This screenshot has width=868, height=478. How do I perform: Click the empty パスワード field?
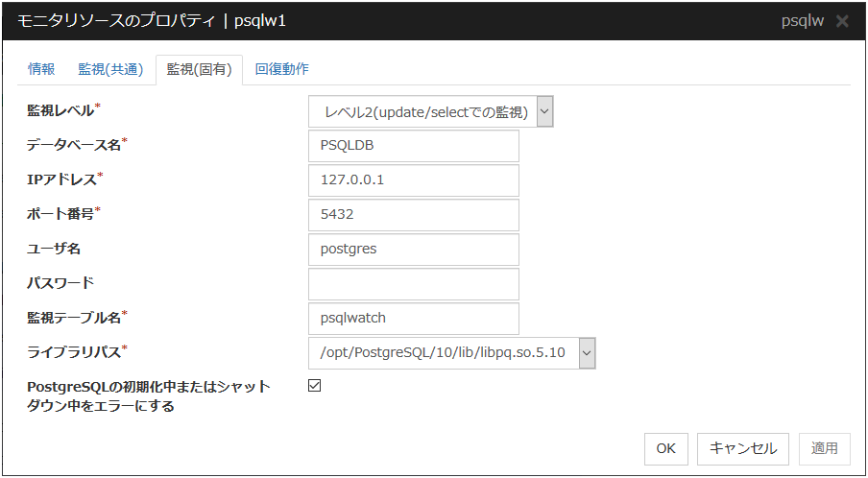click(413, 284)
